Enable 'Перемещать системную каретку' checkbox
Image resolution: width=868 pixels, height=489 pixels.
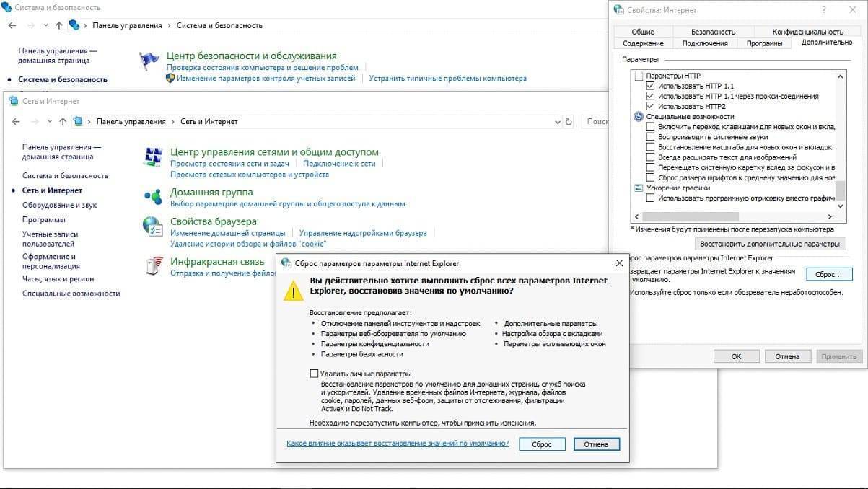(650, 167)
